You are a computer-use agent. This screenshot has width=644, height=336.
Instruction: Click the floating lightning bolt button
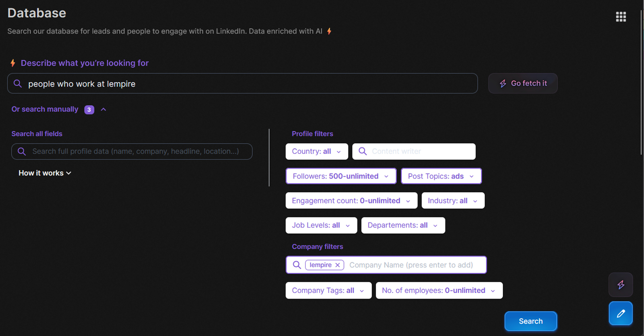tap(621, 284)
